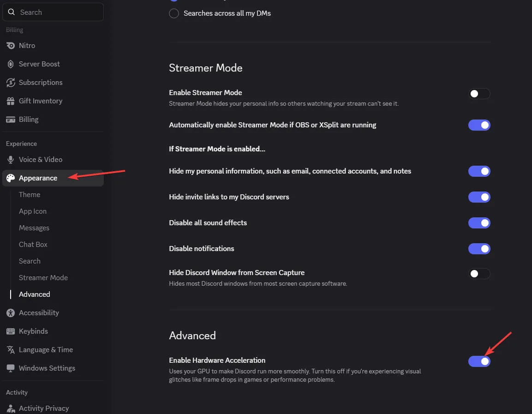Turn off Enable Hardware Acceleration switch
Image resolution: width=532 pixels, height=414 pixels.
click(479, 361)
